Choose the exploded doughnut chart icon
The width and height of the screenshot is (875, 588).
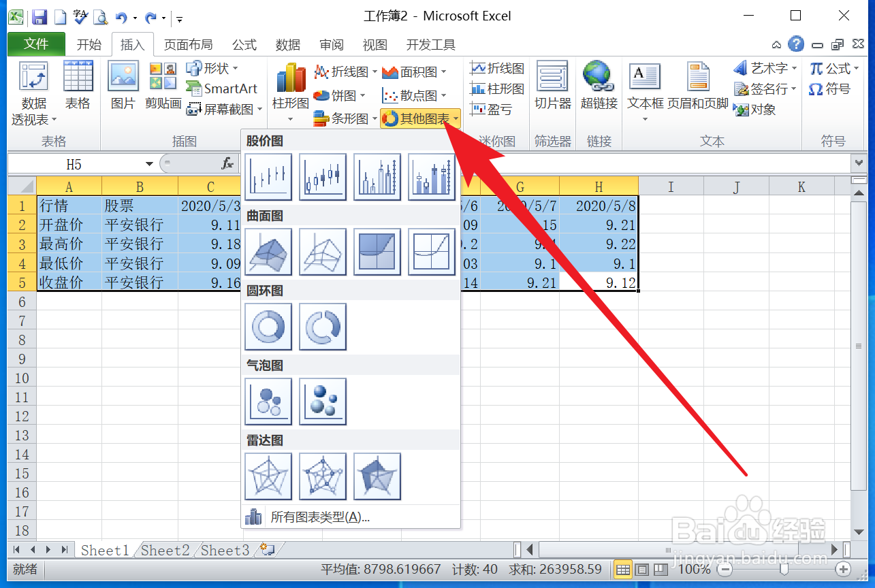[x=323, y=327]
